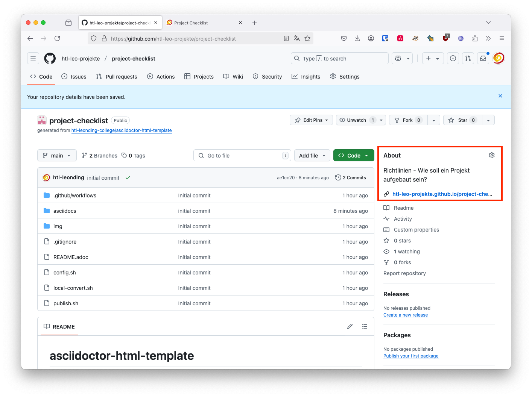
Task: Focus the Type to search box
Action: (340, 58)
